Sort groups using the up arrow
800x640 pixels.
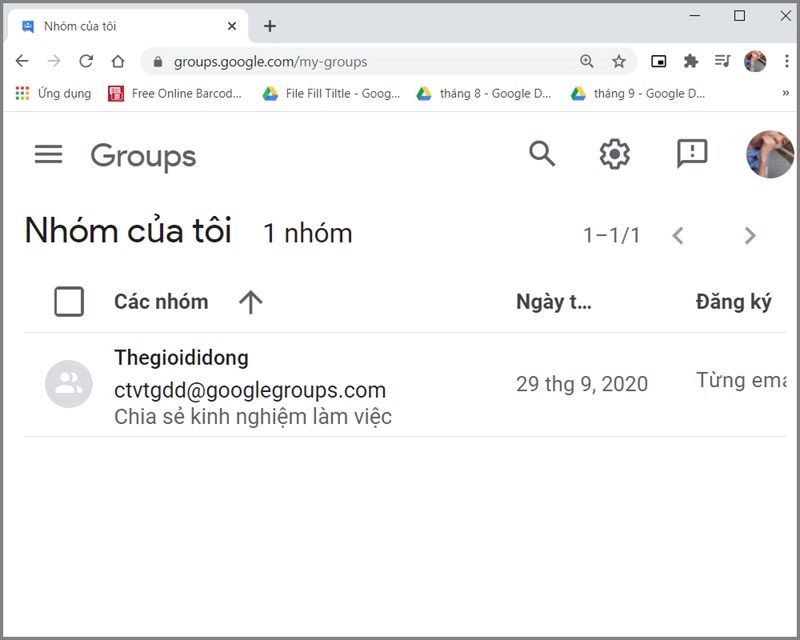pyautogui.click(x=251, y=302)
